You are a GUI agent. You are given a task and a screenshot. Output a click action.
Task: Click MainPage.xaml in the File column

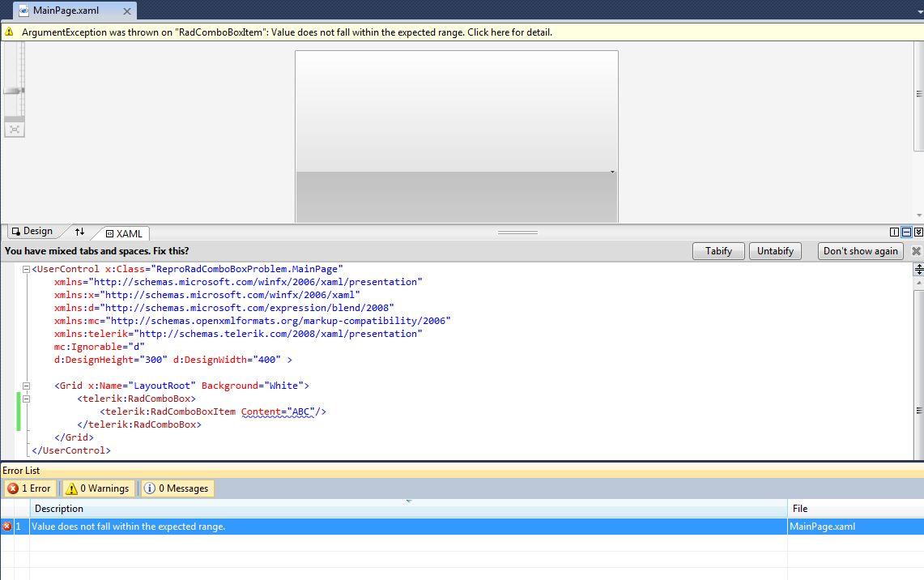pos(822,527)
